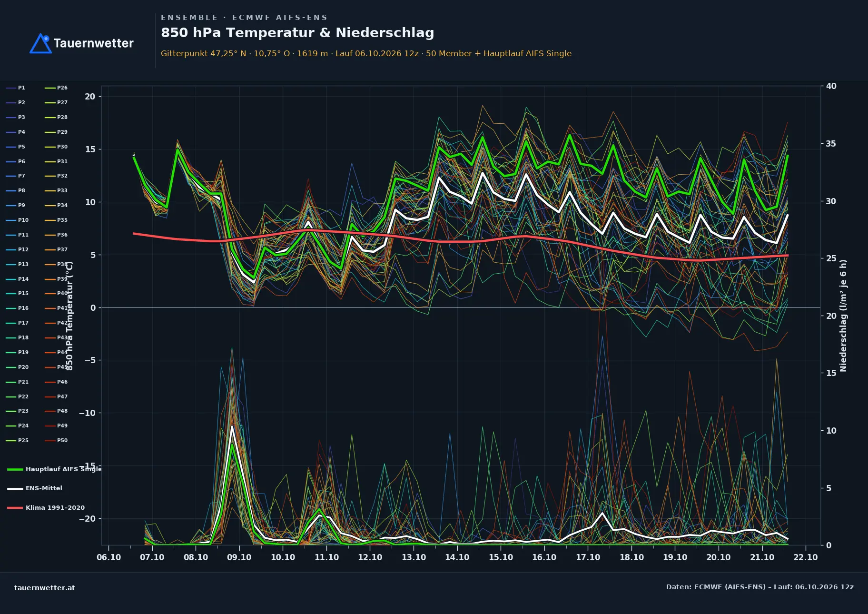Click the Tauernwetter triangle logo icon
This screenshot has height=614, width=868.
click(40, 43)
